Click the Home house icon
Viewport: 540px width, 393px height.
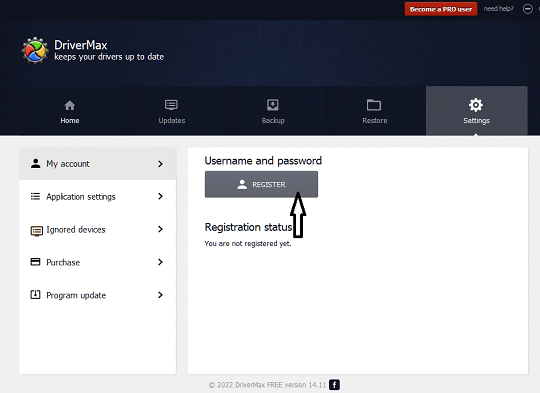(70, 105)
